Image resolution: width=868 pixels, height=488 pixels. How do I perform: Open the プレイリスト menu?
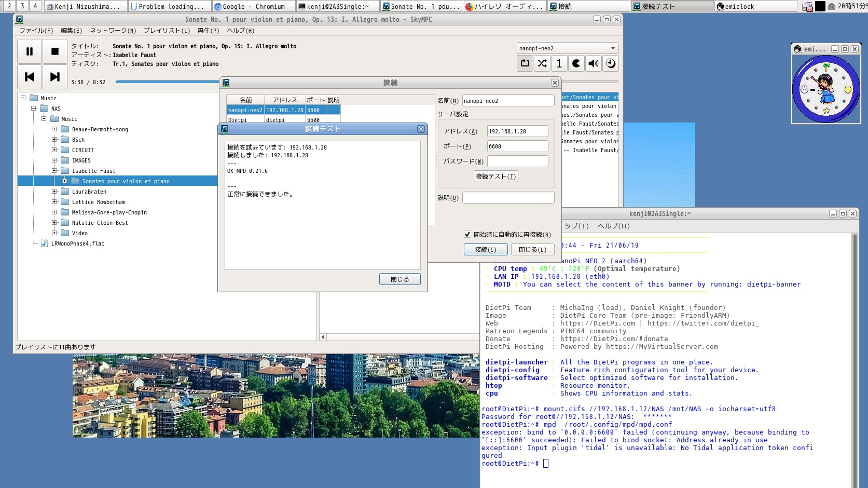point(167,31)
